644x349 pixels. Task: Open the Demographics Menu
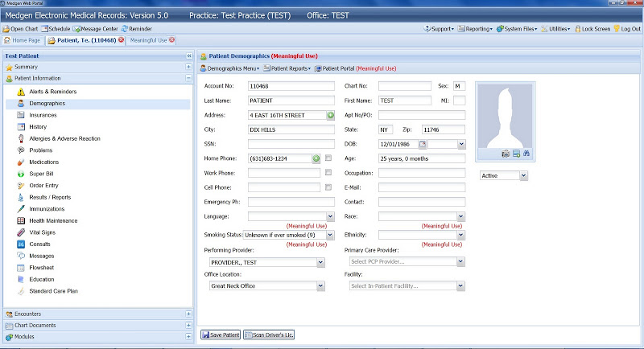point(229,68)
